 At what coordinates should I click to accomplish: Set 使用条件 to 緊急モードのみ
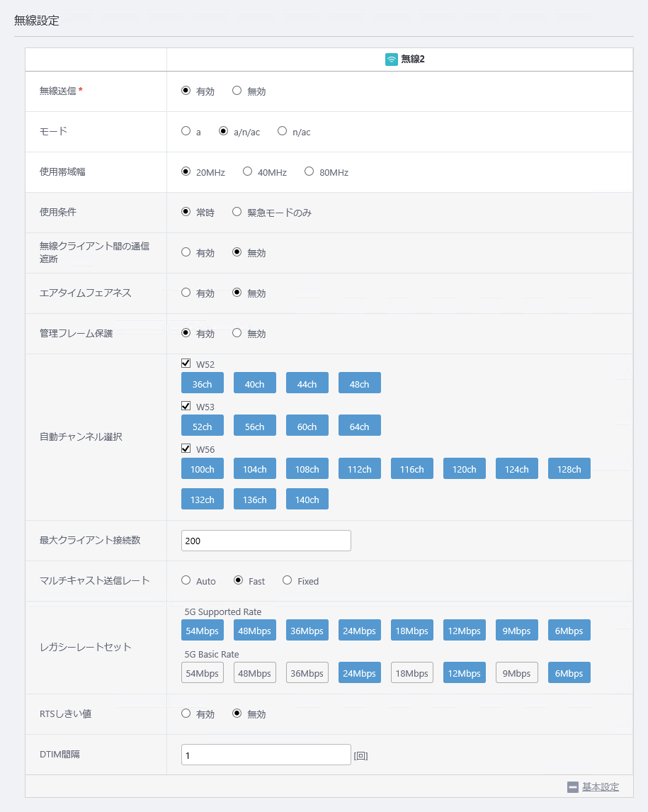237,212
